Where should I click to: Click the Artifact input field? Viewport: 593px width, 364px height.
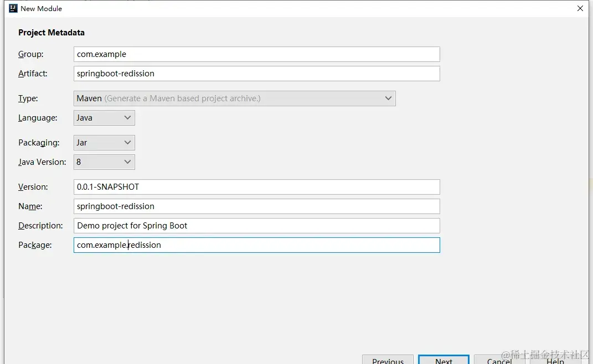point(257,74)
